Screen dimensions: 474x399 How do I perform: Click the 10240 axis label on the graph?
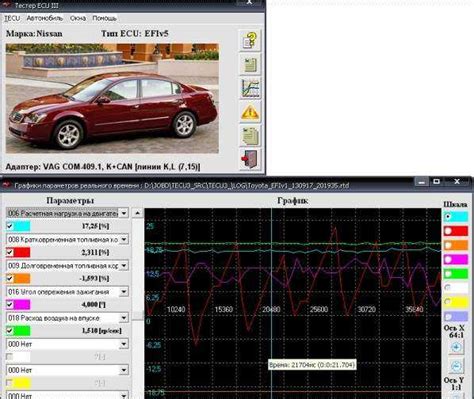[x=176, y=310]
